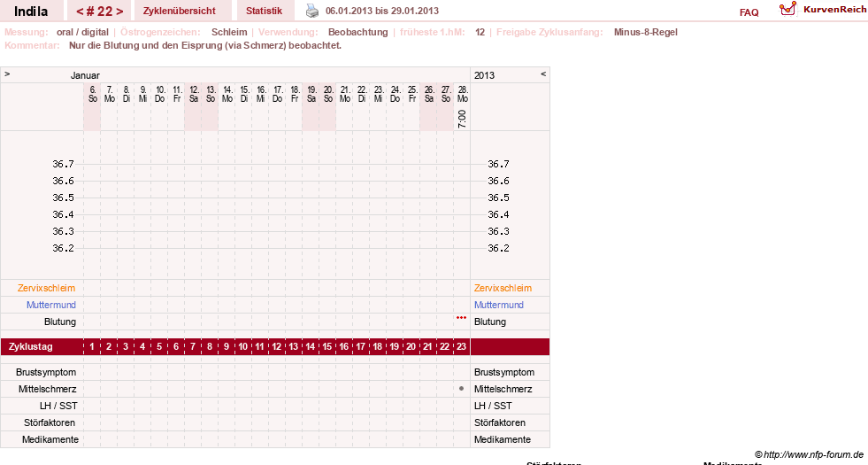868x465 pixels.
Task: Click the Minus-8-Regel value
Action: pos(645,32)
